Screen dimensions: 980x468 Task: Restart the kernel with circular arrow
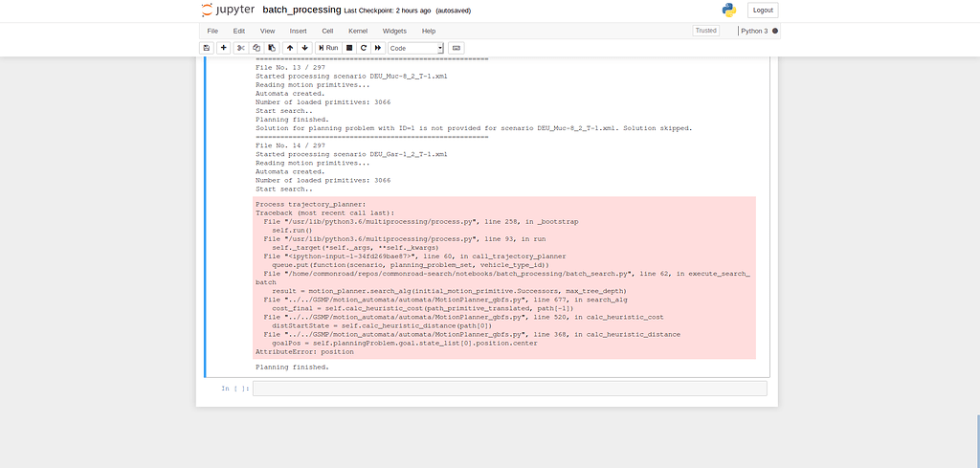point(364,48)
